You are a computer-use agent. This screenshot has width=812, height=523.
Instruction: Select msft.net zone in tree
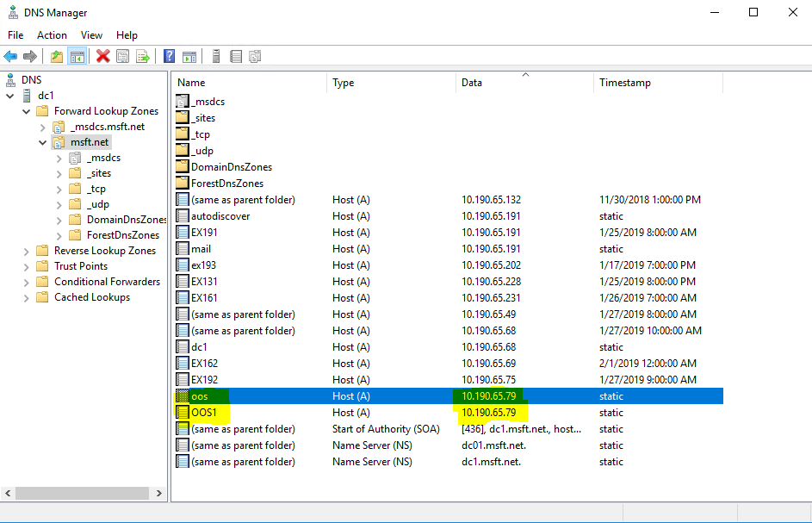(90, 142)
